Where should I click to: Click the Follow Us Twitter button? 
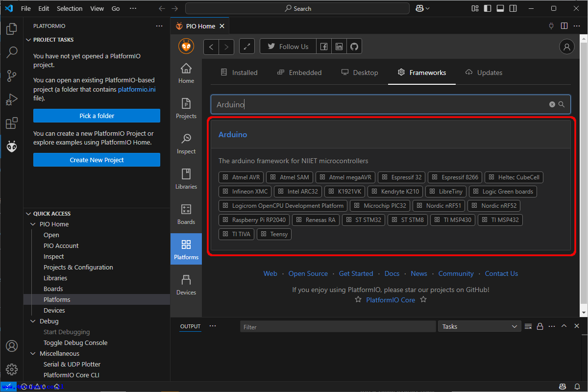coord(288,47)
